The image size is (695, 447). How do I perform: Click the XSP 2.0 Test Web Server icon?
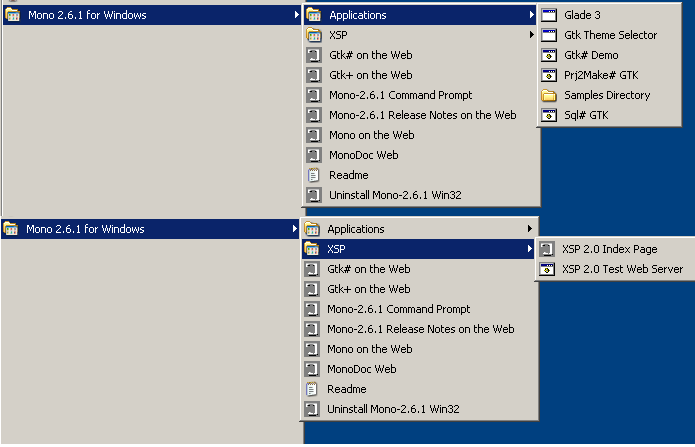coord(547,269)
